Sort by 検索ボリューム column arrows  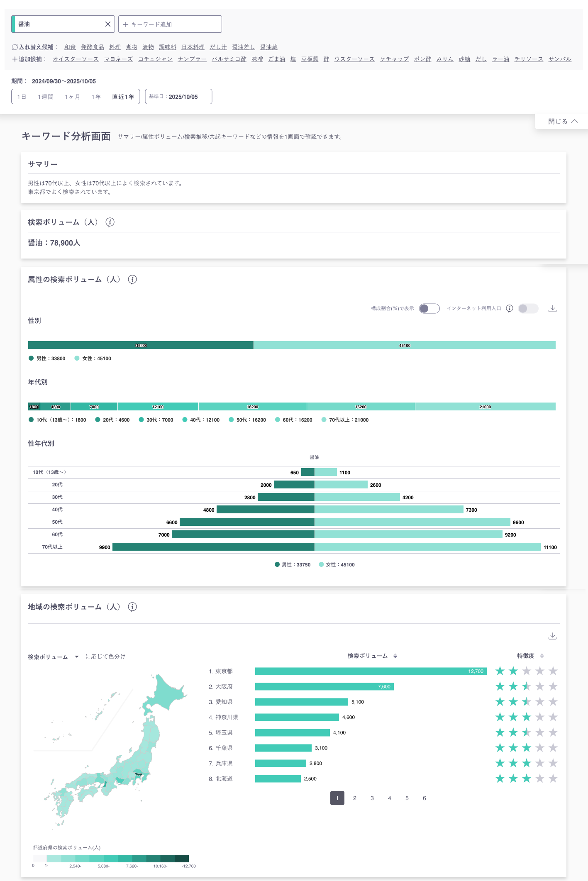tap(395, 656)
